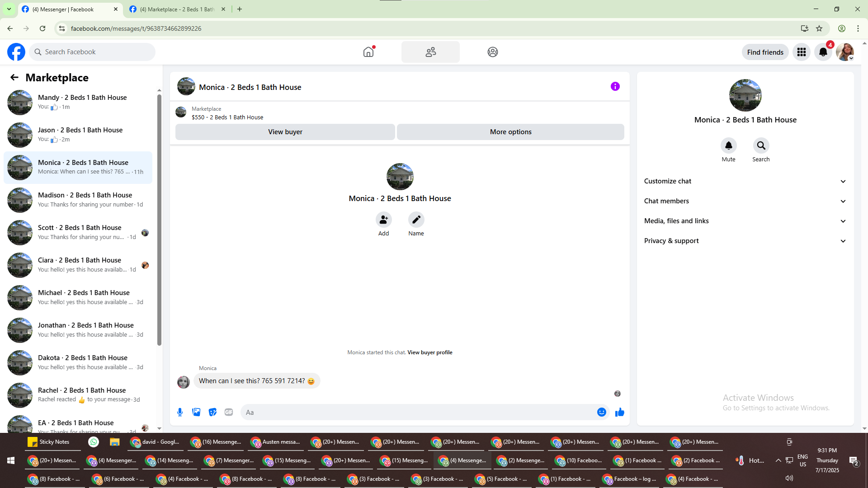
Task: Go back from Marketplace chats list
Action: click(14, 77)
